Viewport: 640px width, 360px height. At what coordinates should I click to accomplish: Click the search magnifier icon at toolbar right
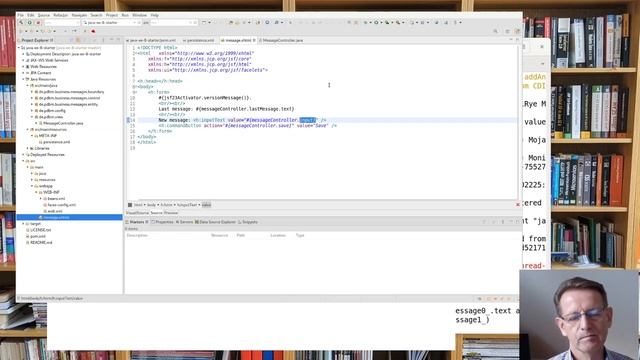pyautogui.click(x=496, y=31)
